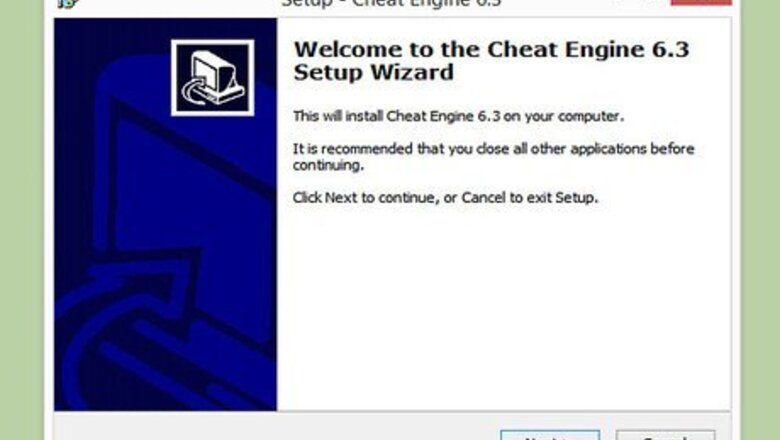Cancel the Cheat Engine installation
Viewport: 780px width, 440px height.
(666, 435)
